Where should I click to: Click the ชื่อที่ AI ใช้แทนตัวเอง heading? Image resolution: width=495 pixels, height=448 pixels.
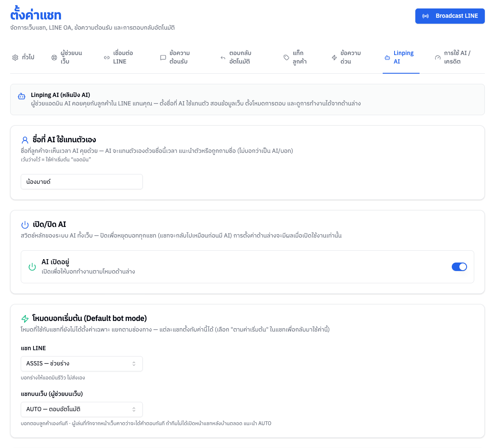pos(64,140)
